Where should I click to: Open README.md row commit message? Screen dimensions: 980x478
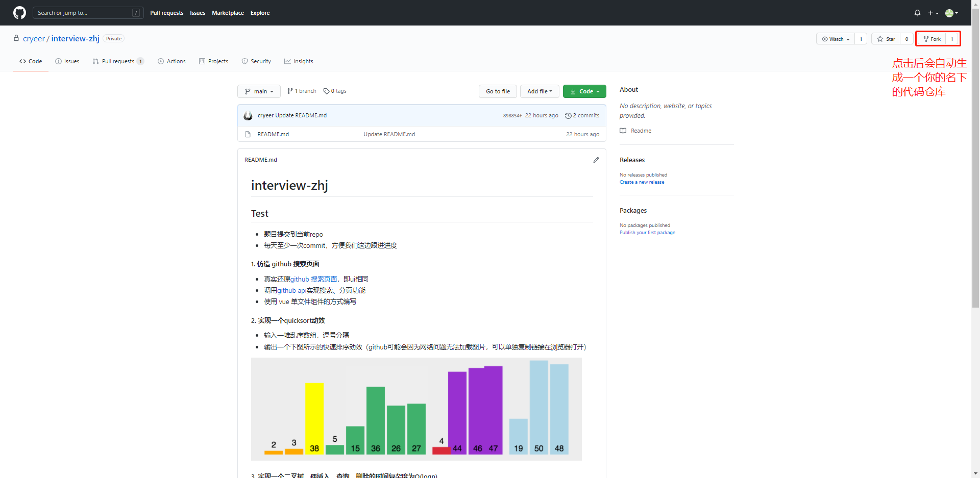coord(389,134)
